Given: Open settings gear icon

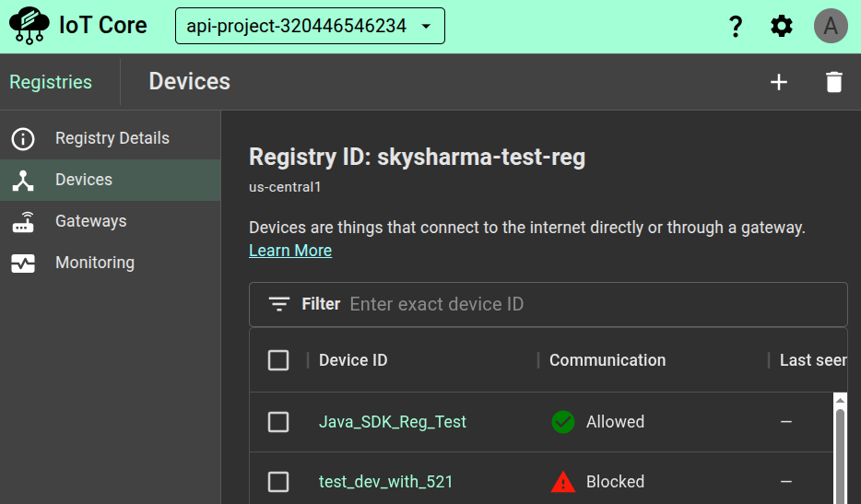Looking at the screenshot, I should click(x=782, y=27).
